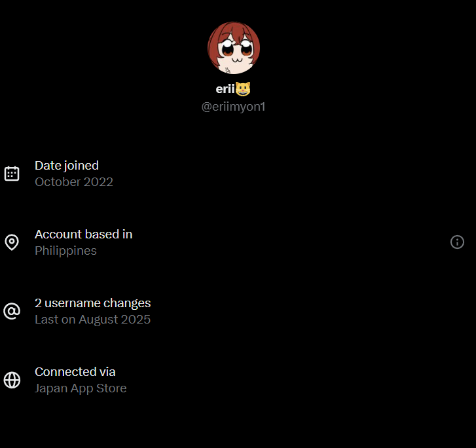Click the Account based in row
476x448 pixels.
[238, 242]
